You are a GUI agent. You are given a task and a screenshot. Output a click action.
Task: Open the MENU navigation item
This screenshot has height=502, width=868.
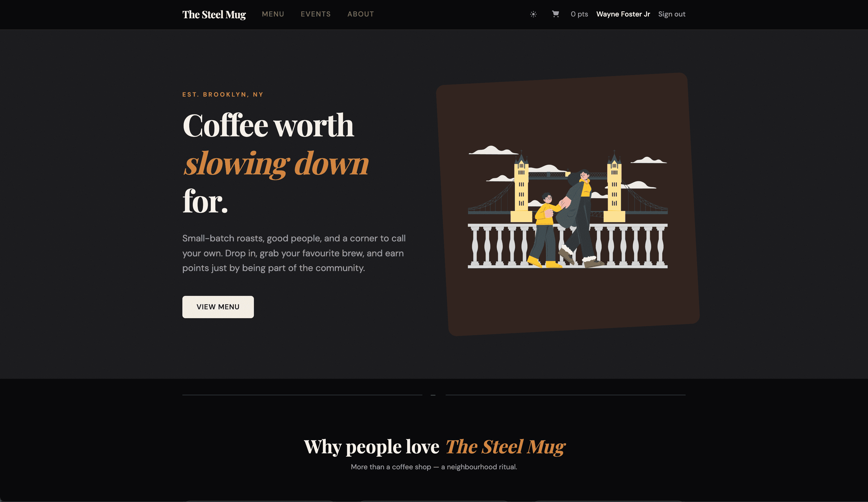click(x=273, y=14)
